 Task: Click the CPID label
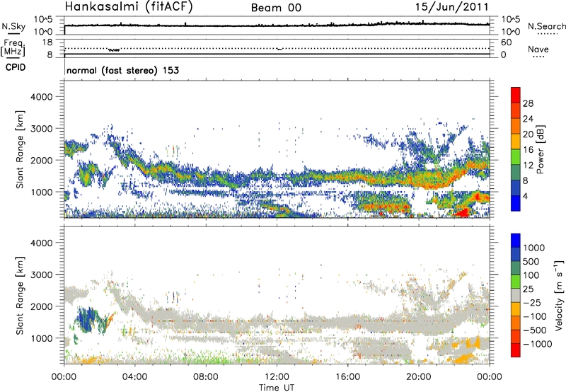coord(16,67)
